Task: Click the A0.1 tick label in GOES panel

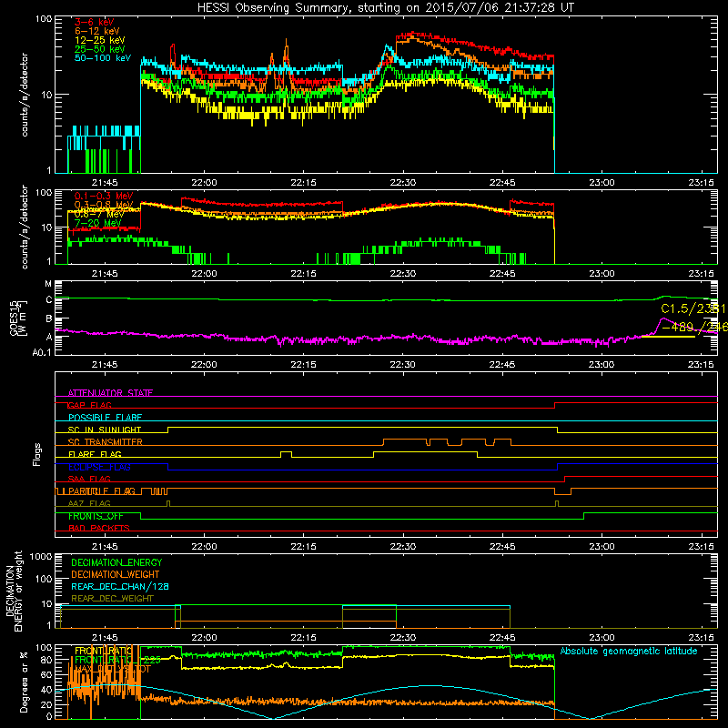Action: pos(42,352)
